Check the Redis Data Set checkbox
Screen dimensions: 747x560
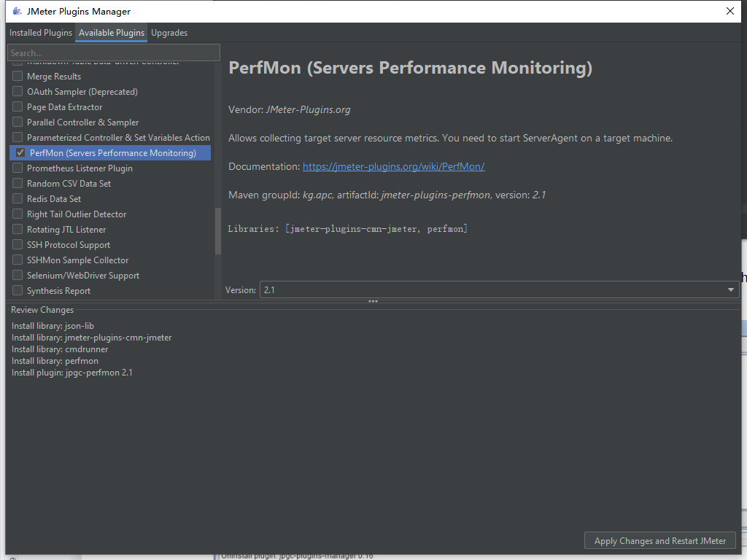[18, 198]
